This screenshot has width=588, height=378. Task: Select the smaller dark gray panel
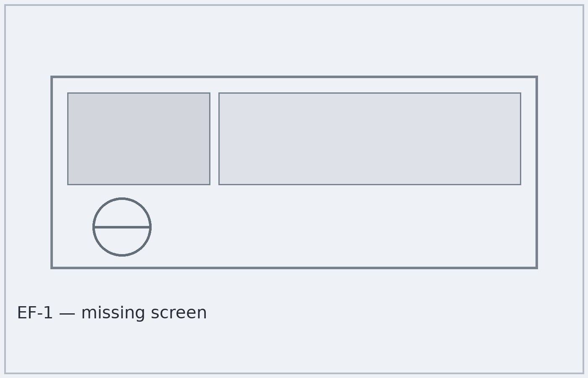click(139, 139)
